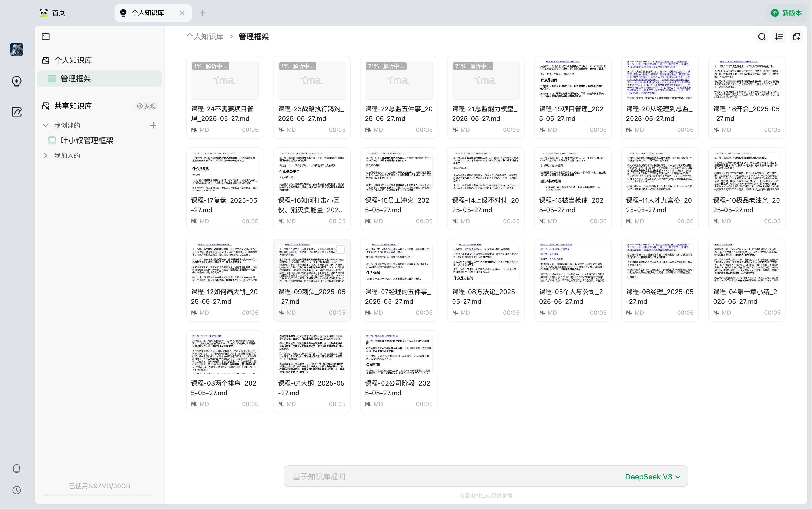
Task: Open file 课程-11人才九宫格
Action: (x=660, y=189)
